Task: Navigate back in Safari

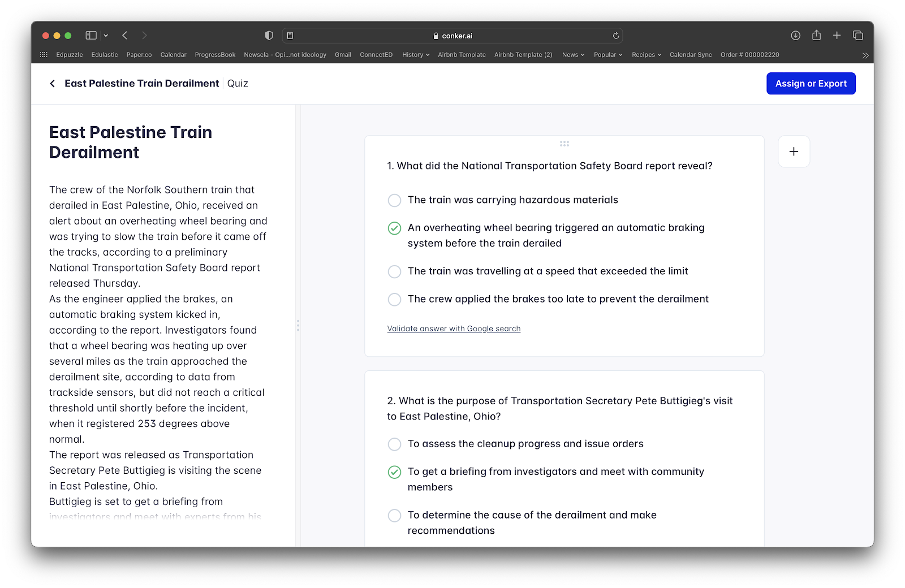Action: pyautogui.click(x=125, y=36)
